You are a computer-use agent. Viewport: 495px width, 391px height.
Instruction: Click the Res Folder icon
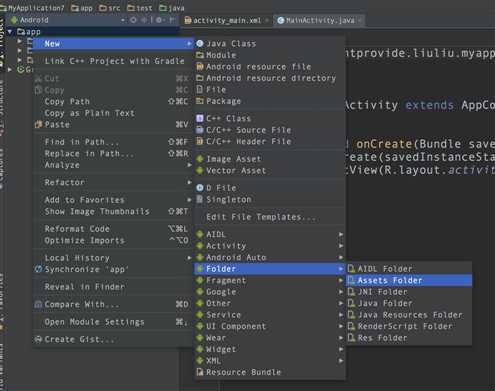point(351,338)
